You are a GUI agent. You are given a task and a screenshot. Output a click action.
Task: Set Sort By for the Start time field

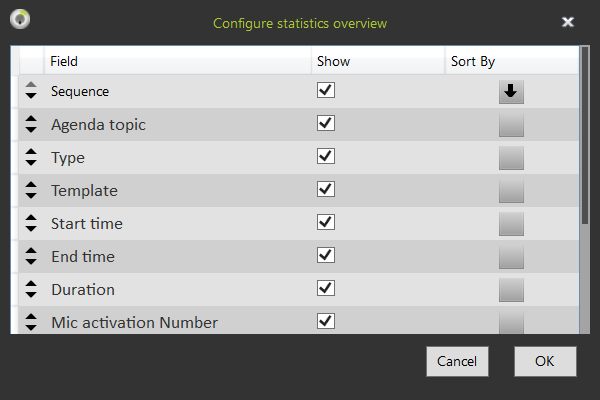point(511,223)
